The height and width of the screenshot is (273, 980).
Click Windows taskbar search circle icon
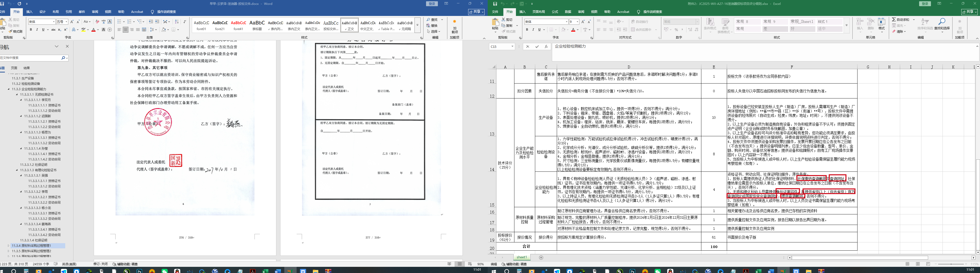[x=13, y=271]
